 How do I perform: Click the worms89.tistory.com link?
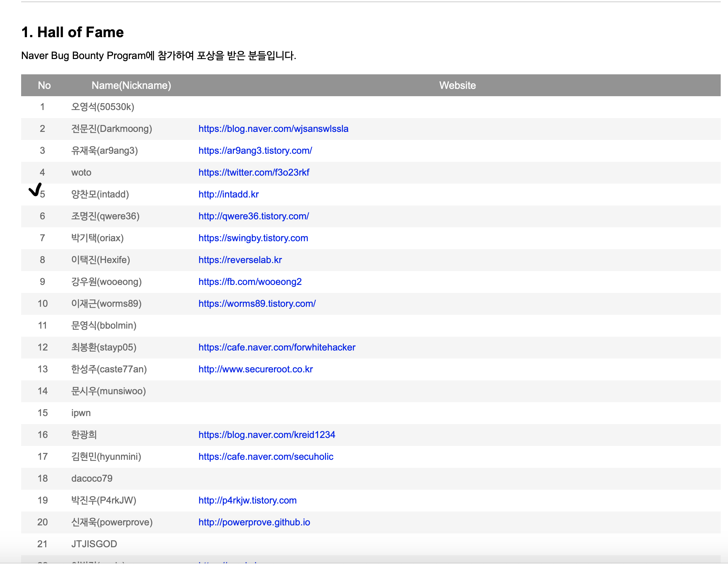(257, 303)
